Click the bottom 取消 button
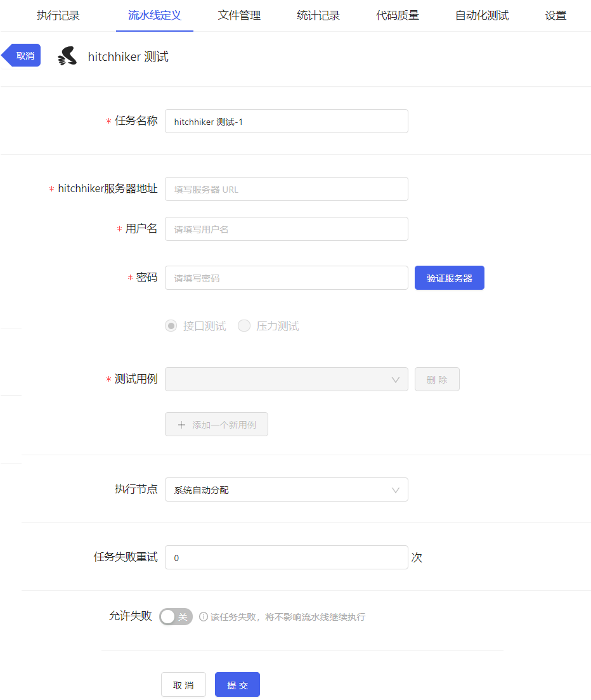The image size is (591, 700). [183, 685]
